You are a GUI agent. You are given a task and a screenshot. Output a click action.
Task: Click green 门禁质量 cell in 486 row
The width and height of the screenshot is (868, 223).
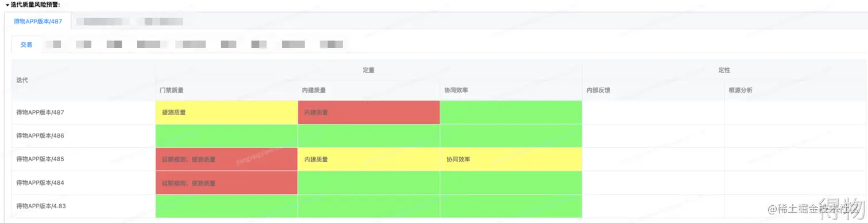pos(226,136)
